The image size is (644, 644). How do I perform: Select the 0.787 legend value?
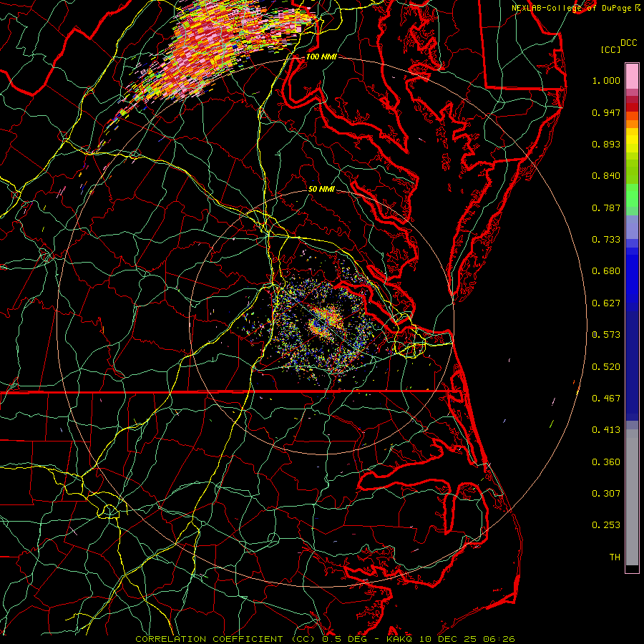click(x=606, y=208)
